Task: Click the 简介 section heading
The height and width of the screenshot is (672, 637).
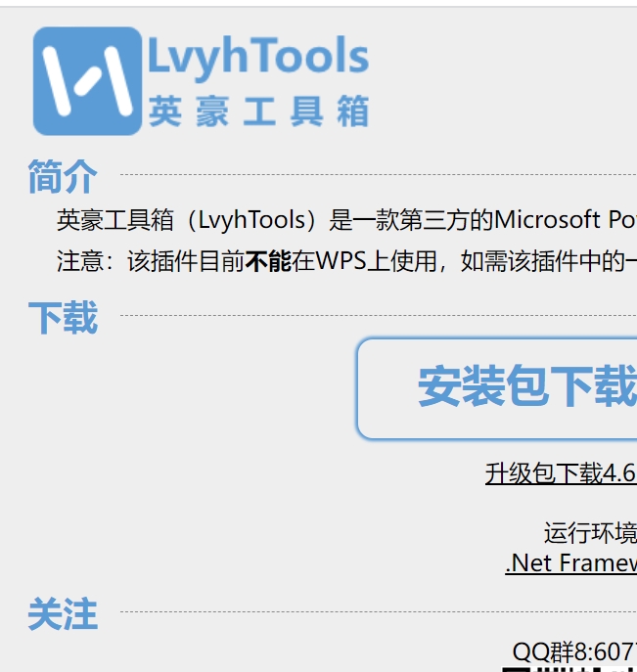Action: (x=63, y=177)
